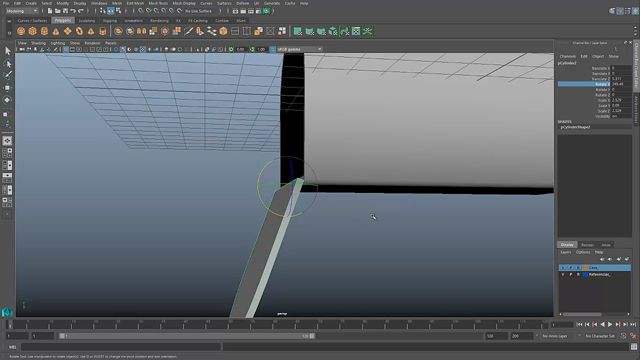Create a polygon cone from the shelf
640x360 pixels.
pyautogui.click(x=56, y=31)
